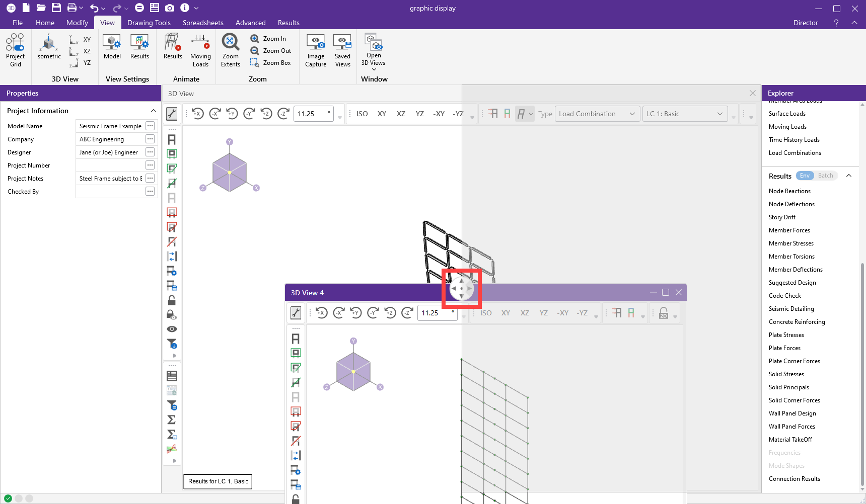Click the Director button
Screen dimensions: 866x504
point(806,23)
